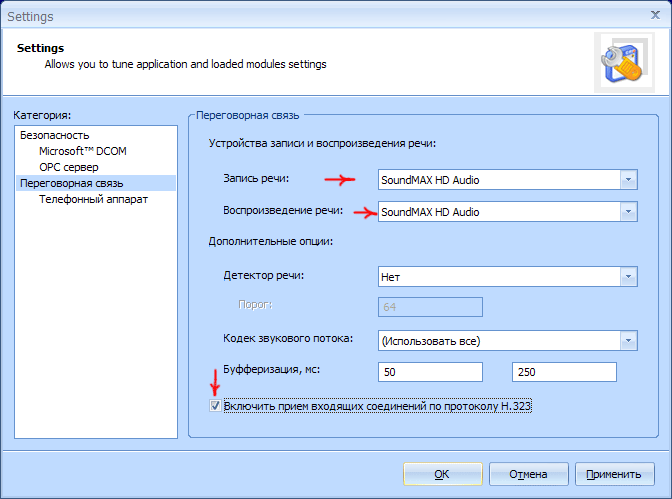Open the Запись речи device dropdown
The width and height of the screenshot is (672, 499).
[627, 180]
